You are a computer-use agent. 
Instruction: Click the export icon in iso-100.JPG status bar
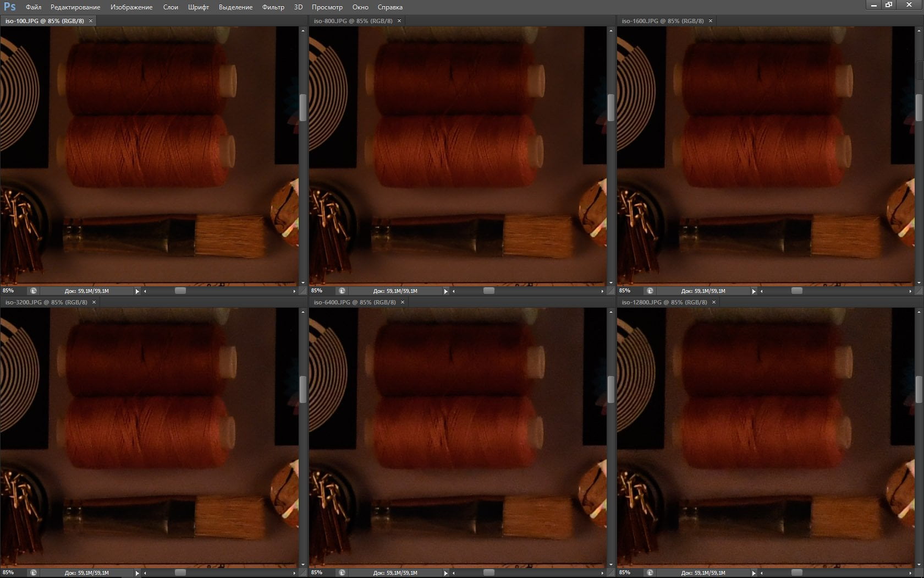pos(34,291)
